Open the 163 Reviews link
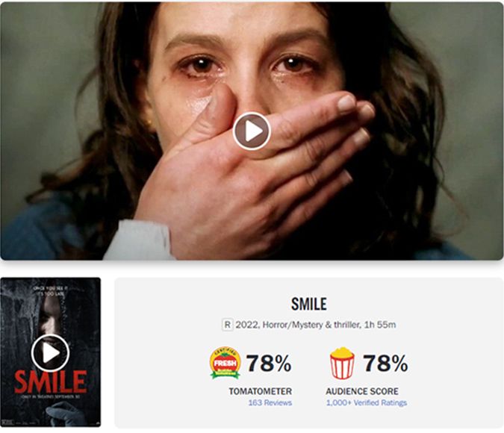 [x=270, y=403]
